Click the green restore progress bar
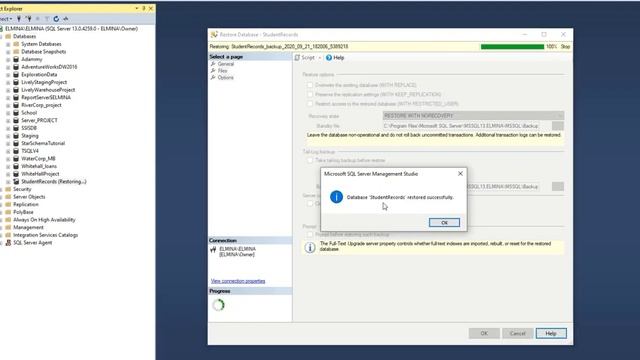 (512, 47)
